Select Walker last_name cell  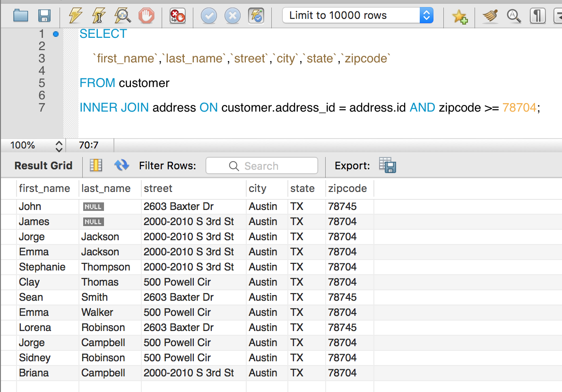click(110, 313)
